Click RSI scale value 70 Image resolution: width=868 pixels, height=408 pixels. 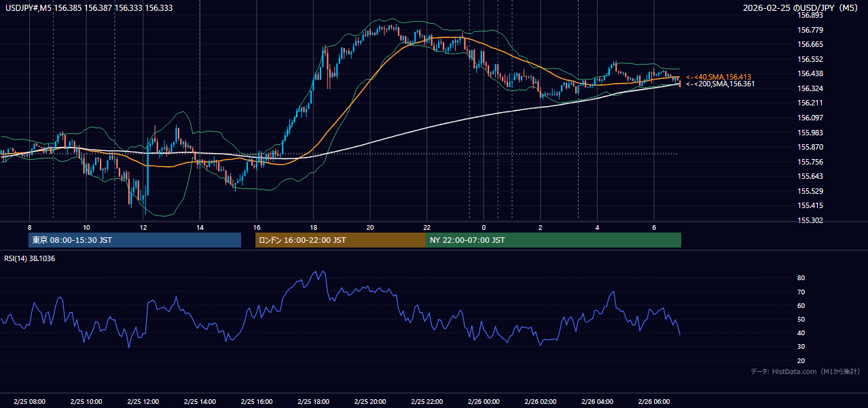(801, 292)
